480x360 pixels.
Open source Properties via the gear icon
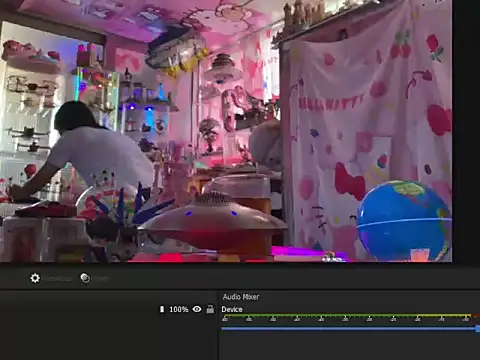(35, 278)
